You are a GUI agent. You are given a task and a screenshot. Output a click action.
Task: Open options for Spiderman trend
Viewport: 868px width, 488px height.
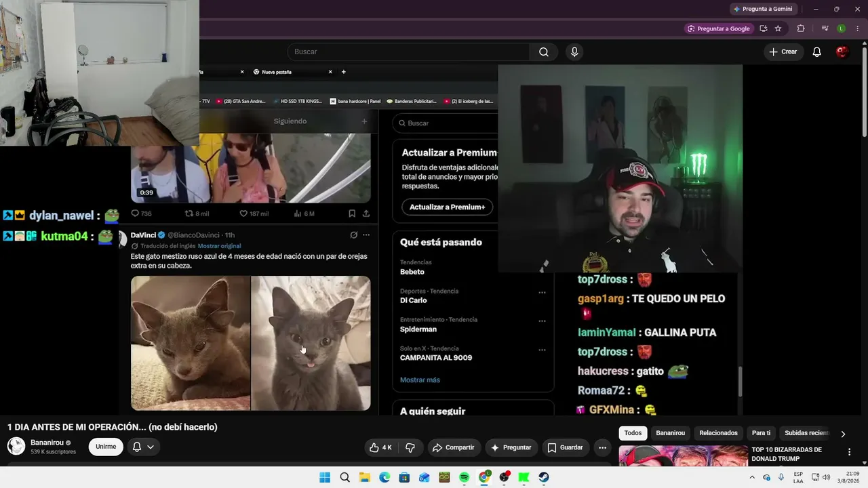point(542,321)
